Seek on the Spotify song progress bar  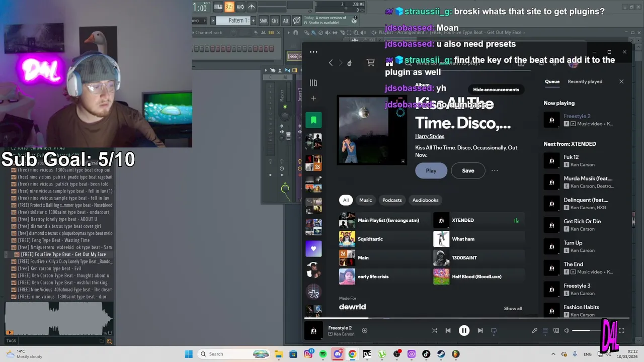tap(467, 318)
